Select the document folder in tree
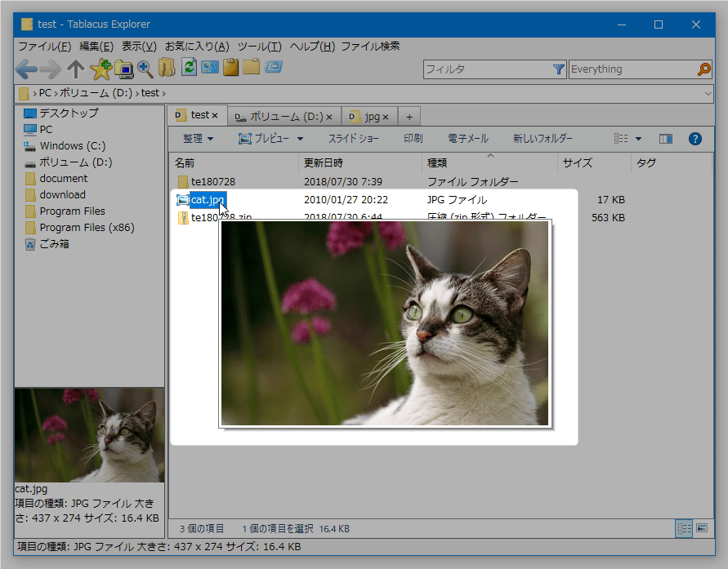This screenshot has height=569, width=728. coord(64,179)
